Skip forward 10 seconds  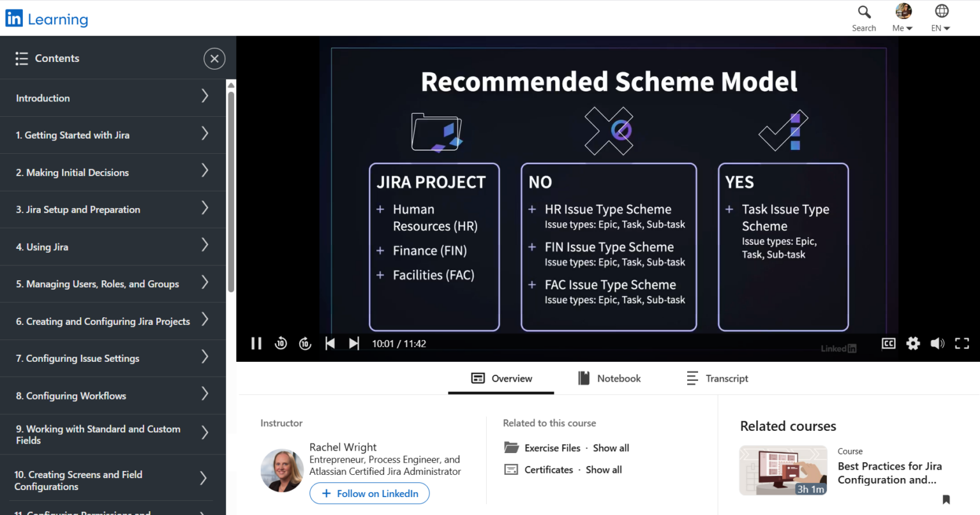(x=305, y=343)
